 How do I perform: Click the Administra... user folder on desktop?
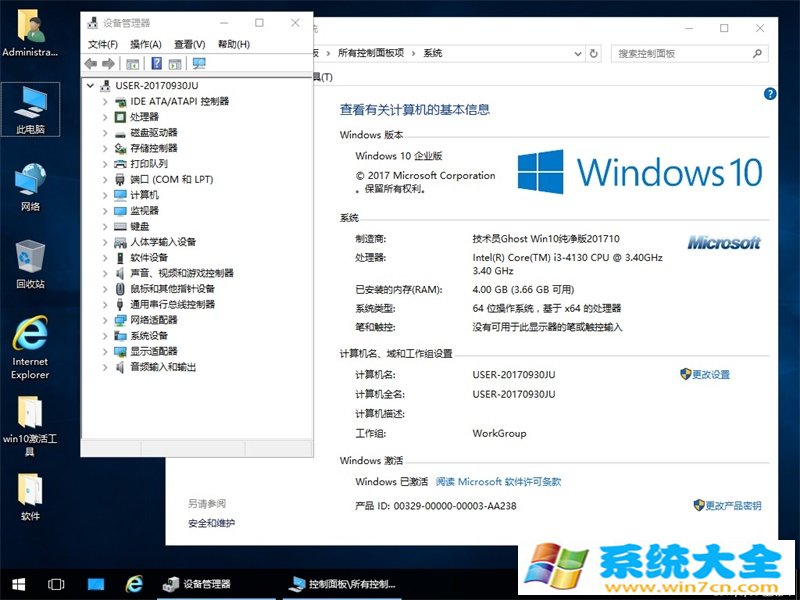[x=31, y=34]
